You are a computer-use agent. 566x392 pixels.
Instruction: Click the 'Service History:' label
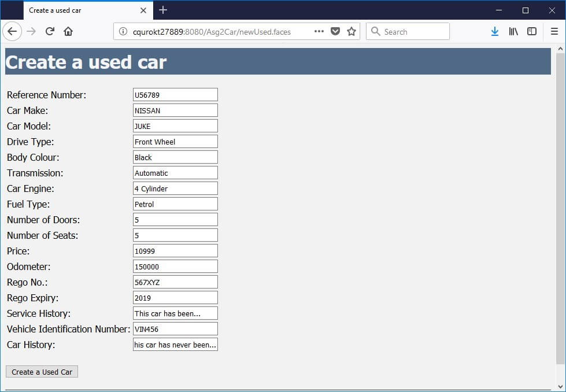pyautogui.click(x=39, y=314)
